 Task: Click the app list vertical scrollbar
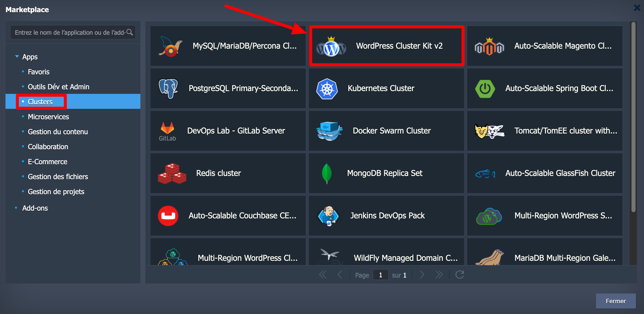(x=633, y=117)
